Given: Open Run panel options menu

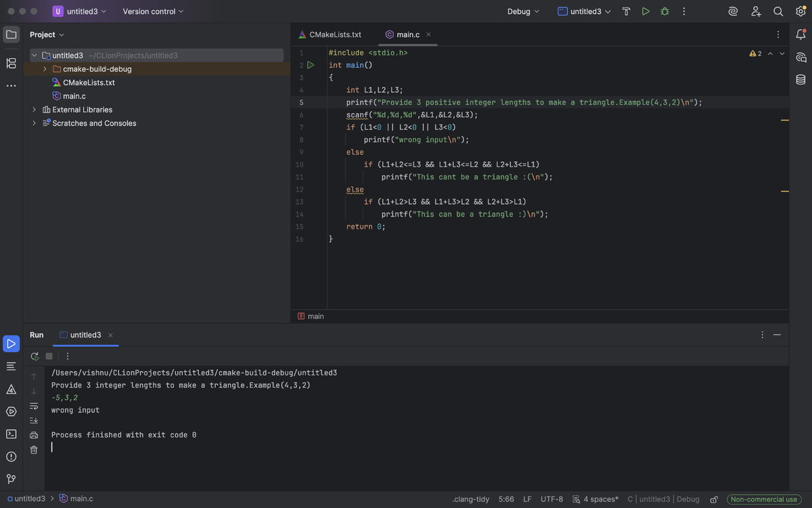Looking at the screenshot, I should (x=762, y=335).
